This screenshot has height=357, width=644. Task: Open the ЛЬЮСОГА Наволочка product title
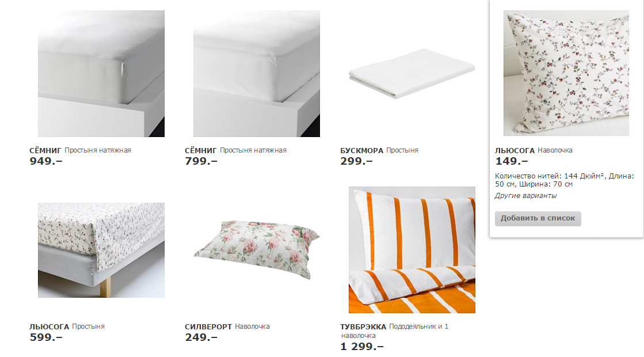(534, 150)
